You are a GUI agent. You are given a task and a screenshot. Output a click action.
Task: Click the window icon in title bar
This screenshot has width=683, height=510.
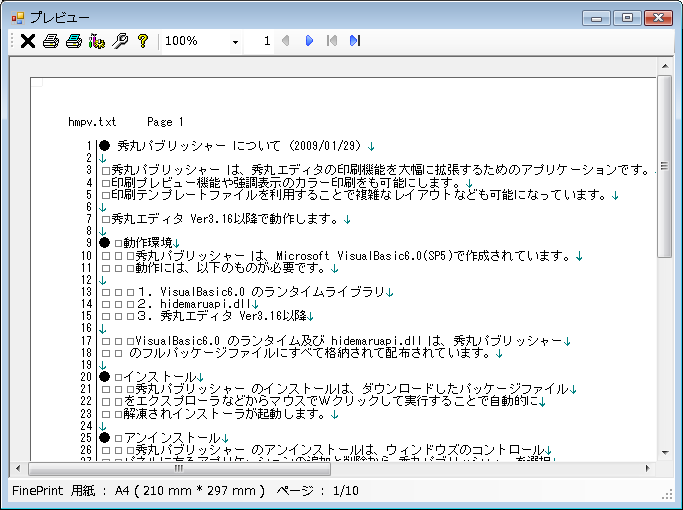17,17
